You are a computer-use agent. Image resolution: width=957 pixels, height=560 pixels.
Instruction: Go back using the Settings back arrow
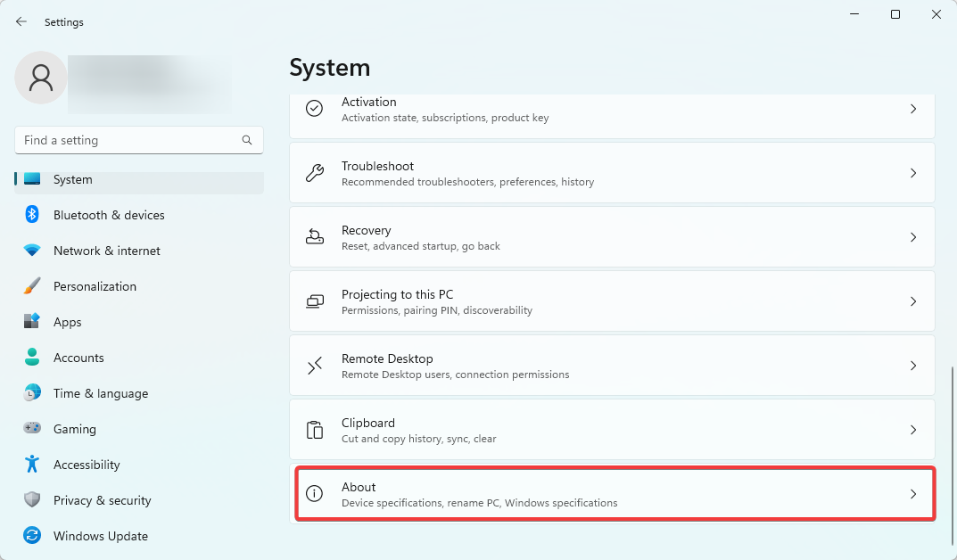21,22
